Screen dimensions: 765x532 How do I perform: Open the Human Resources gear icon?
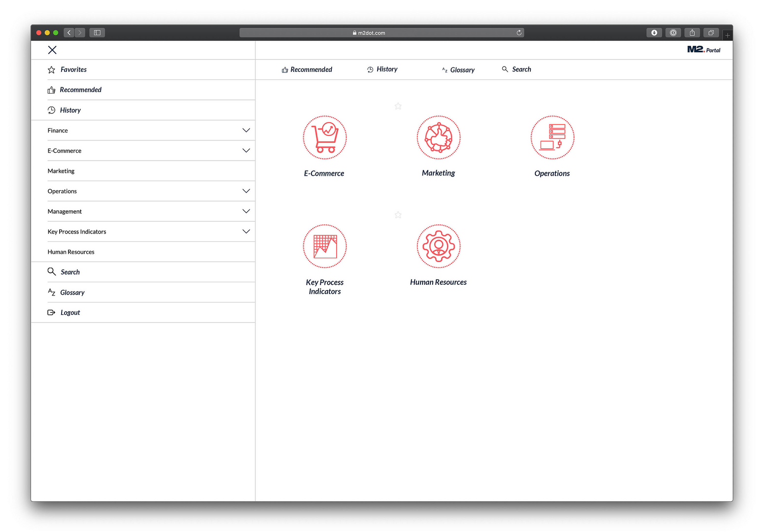point(438,246)
